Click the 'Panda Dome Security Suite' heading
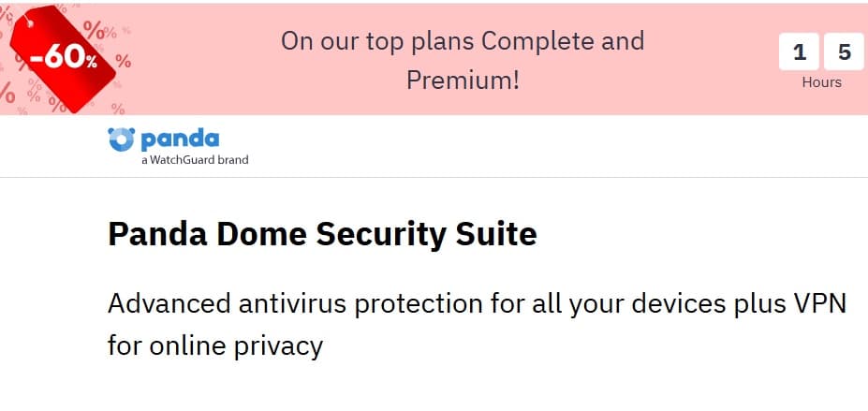This screenshot has width=868, height=411. (322, 233)
